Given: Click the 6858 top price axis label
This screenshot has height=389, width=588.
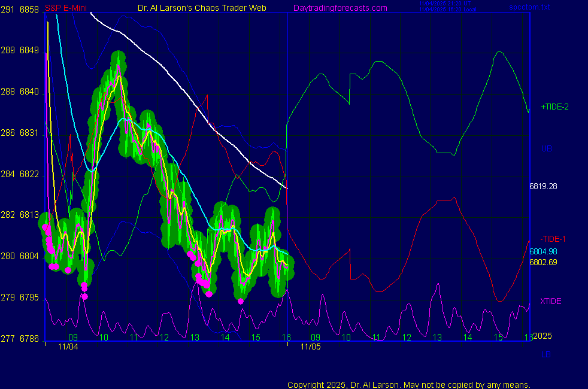Looking at the screenshot, I should point(29,10).
